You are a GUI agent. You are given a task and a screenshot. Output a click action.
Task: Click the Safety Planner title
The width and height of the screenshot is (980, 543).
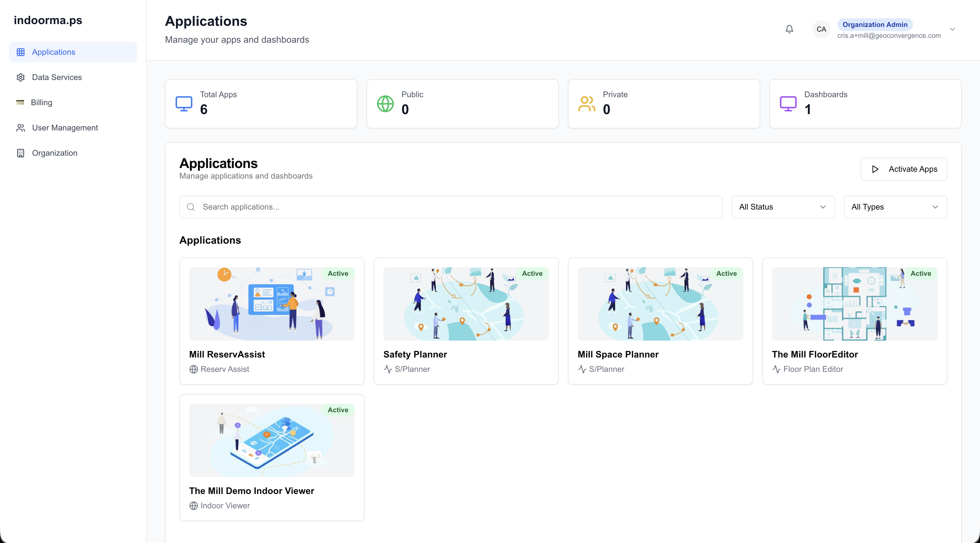415,354
